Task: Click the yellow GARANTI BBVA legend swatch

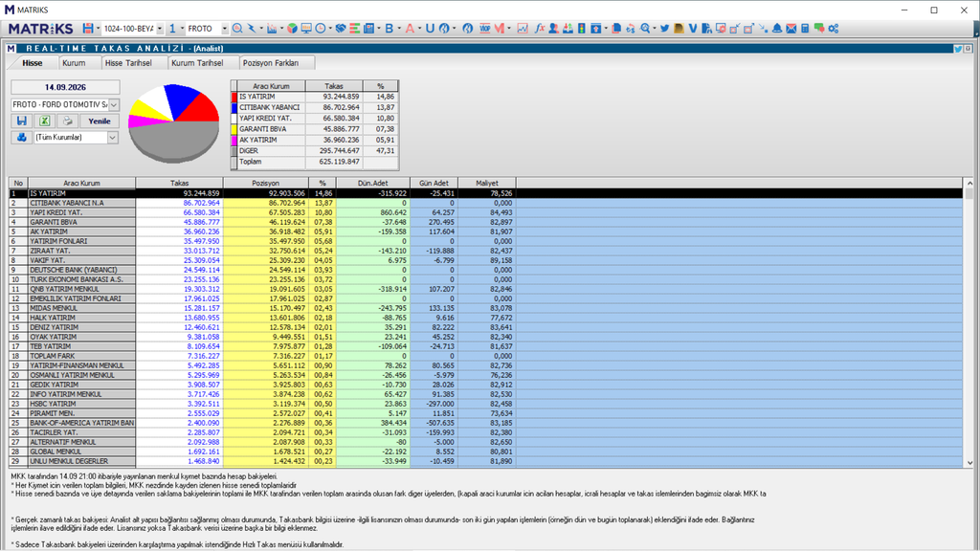Action: (234, 129)
